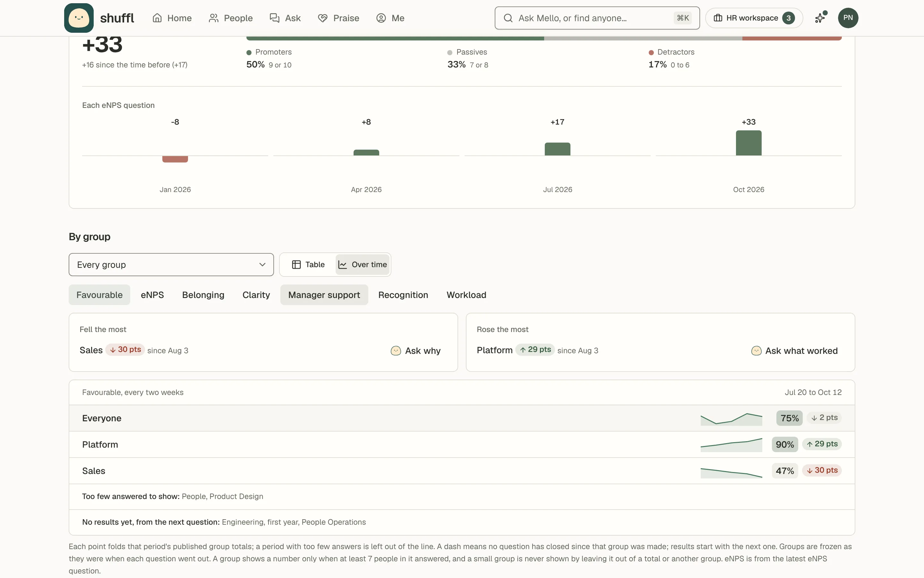Expand the Every group dropdown
Image resolution: width=924 pixels, height=578 pixels.
(x=171, y=265)
